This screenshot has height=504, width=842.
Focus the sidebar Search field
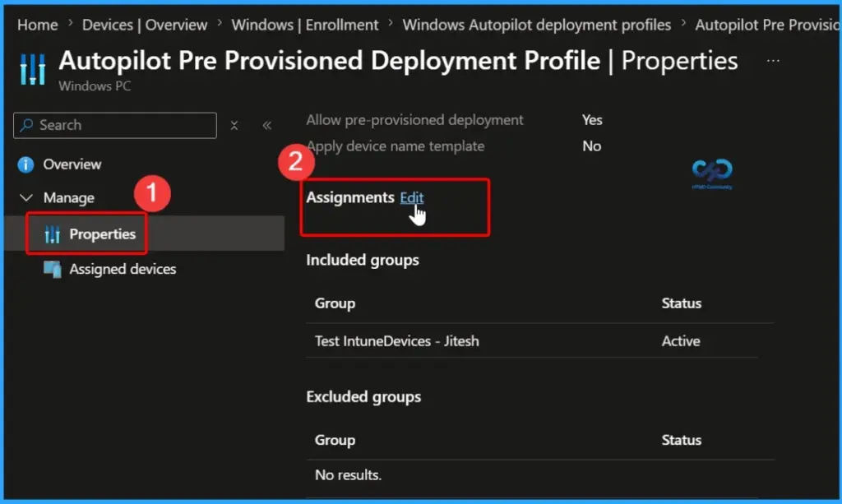click(x=115, y=125)
